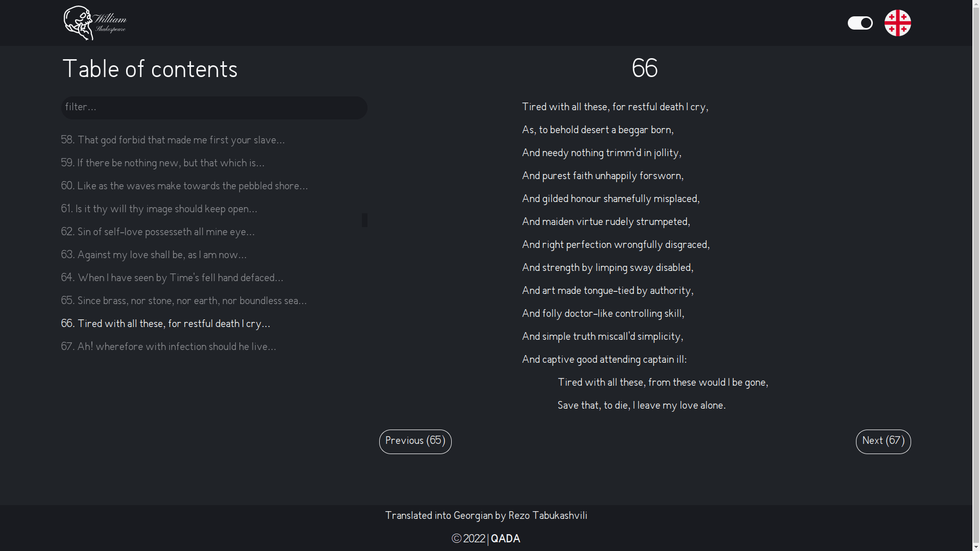This screenshot has width=980, height=551.
Task: Open the QADA link in footer
Action: [505, 539]
